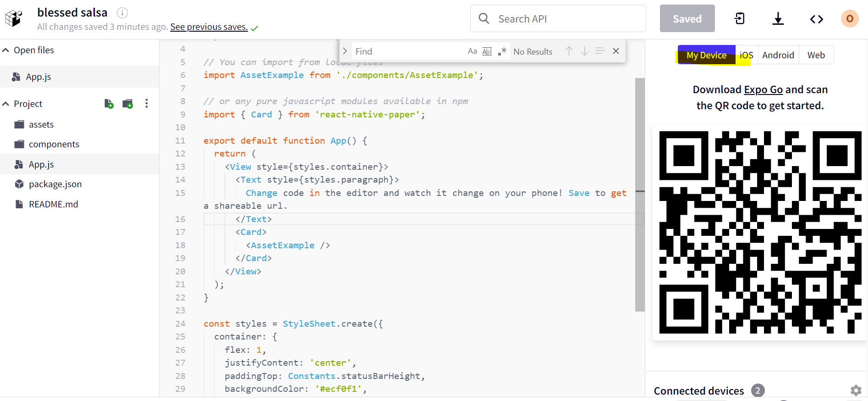This screenshot has height=401, width=868.
Task: Switch to Android preview tab
Action: (778, 55)
